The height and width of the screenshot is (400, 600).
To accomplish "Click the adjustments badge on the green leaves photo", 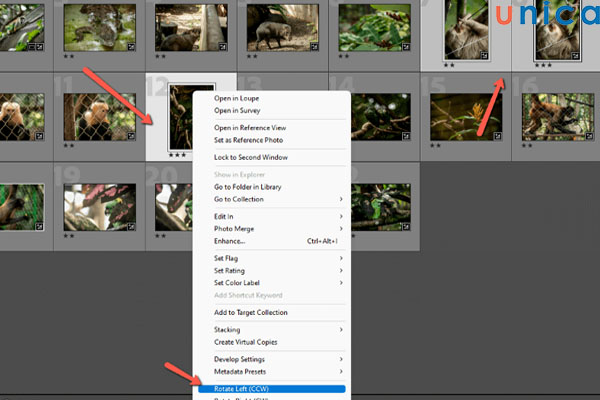I will coord(406,47).
